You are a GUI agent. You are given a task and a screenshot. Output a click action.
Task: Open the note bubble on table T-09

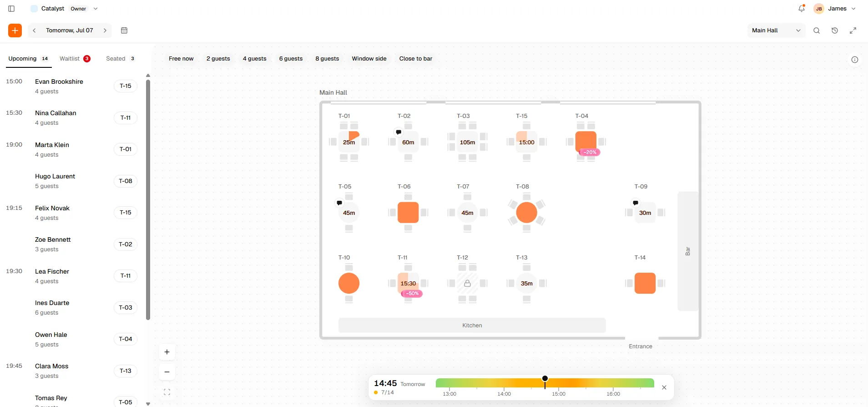point(636,203)
